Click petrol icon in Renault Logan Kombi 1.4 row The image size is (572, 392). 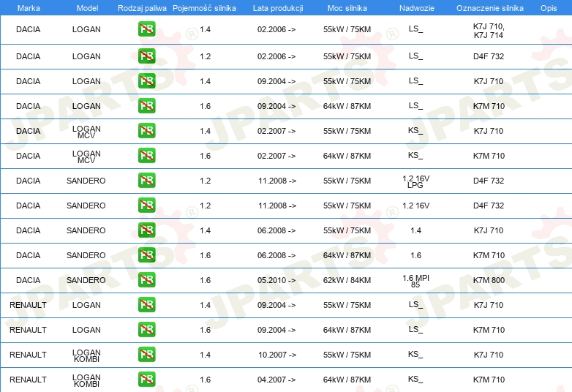coord(146,355)
